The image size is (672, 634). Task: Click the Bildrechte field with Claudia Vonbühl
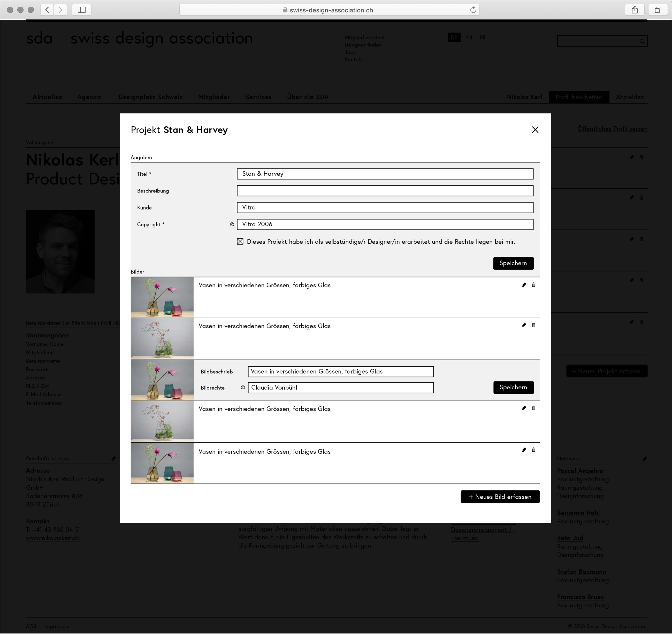tap(340, 388)
